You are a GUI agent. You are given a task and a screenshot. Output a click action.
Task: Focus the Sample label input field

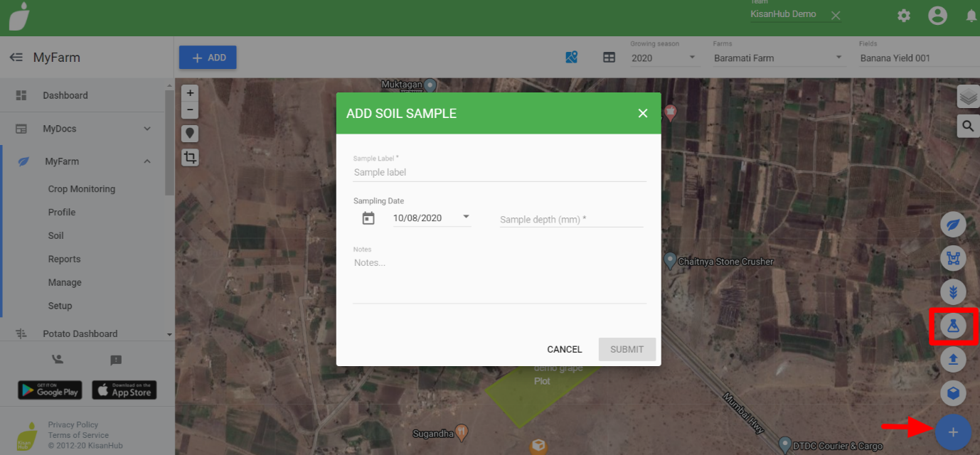[499, 172]
